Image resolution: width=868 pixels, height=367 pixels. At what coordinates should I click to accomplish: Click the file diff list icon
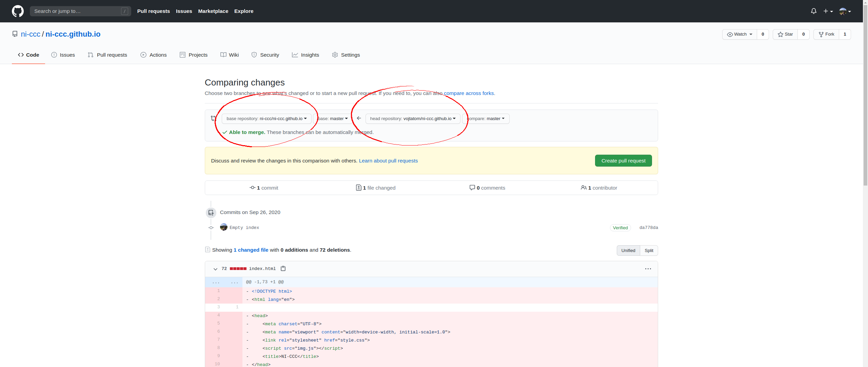tap(208, 250)
